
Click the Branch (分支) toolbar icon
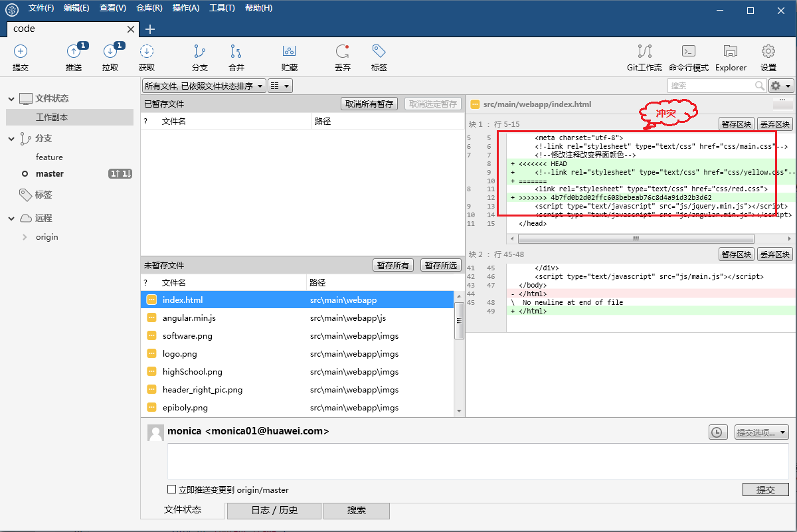tap(200, 51)
